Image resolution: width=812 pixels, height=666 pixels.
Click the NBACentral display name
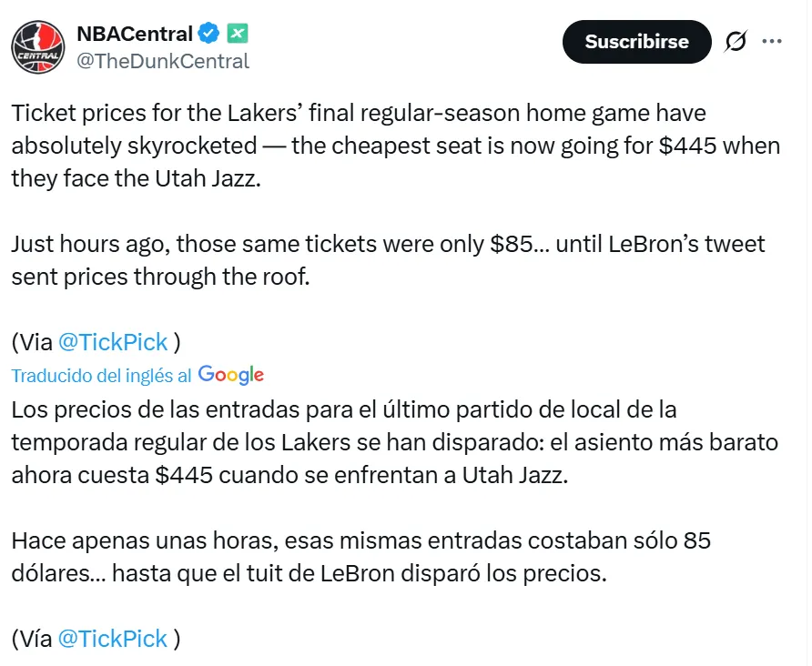click(x=134, y=35)
